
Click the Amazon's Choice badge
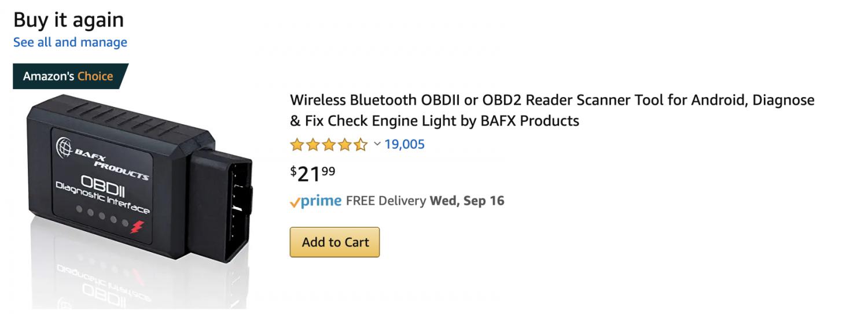(68, 76)
